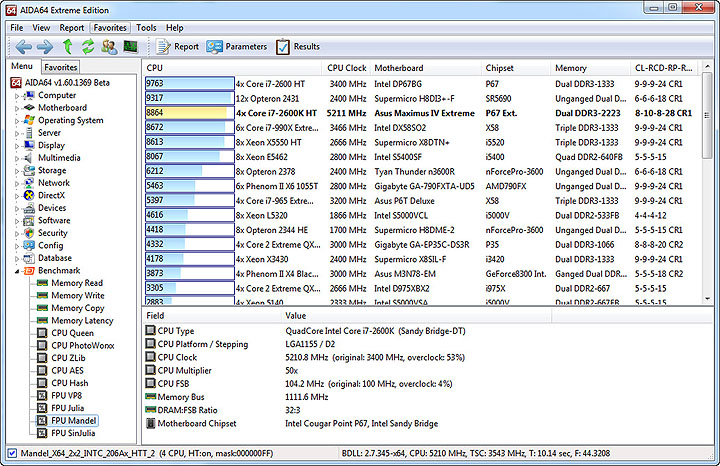Image resolution: width=720 pixels, height=466 pixels.
Task: Expand the Network tree node
Action: (x=17, y=183)
